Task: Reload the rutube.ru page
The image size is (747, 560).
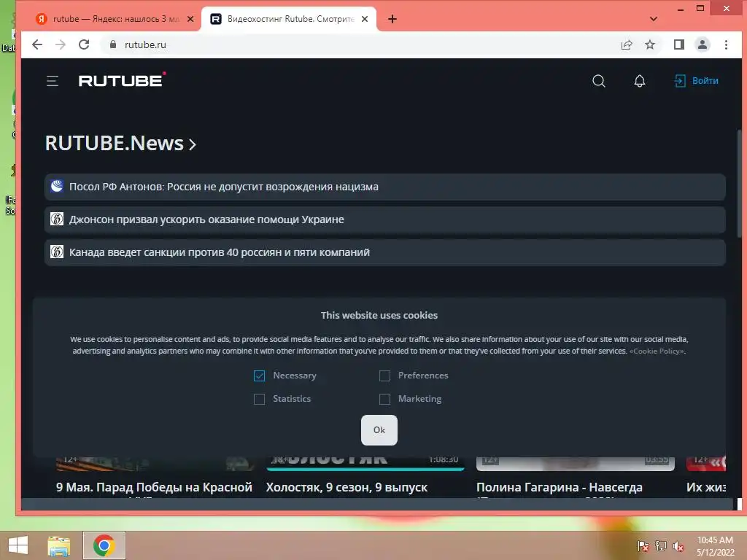Action: tap(85, 44)
